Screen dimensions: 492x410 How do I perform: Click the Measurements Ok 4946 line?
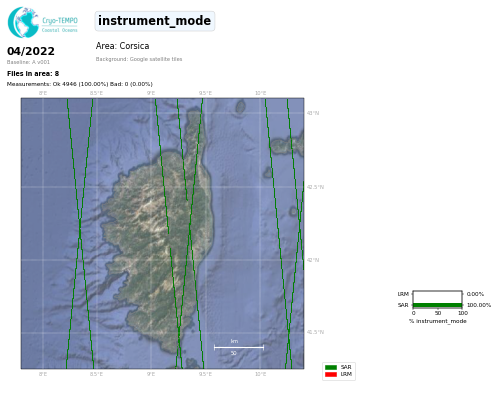point(80,84)
